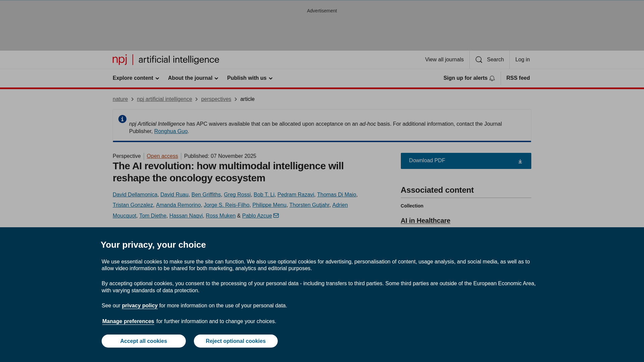Viewport: 644px width, 362px height.
Task: Expand the Explore content menu
Action: coord(136,78)
